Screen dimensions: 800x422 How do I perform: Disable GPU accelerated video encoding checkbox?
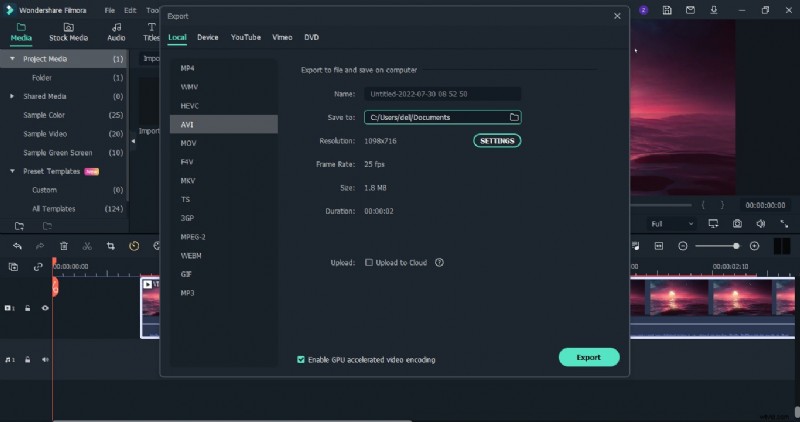[x=301, y=359]
